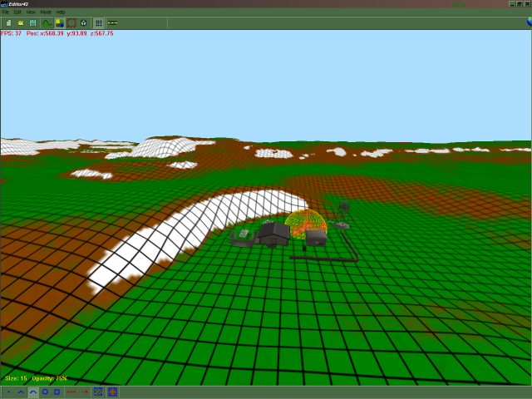Viewport: 532px width, 399px height.
Task: Click the Opacity: 75% brush label
Action: coord(50,378)
